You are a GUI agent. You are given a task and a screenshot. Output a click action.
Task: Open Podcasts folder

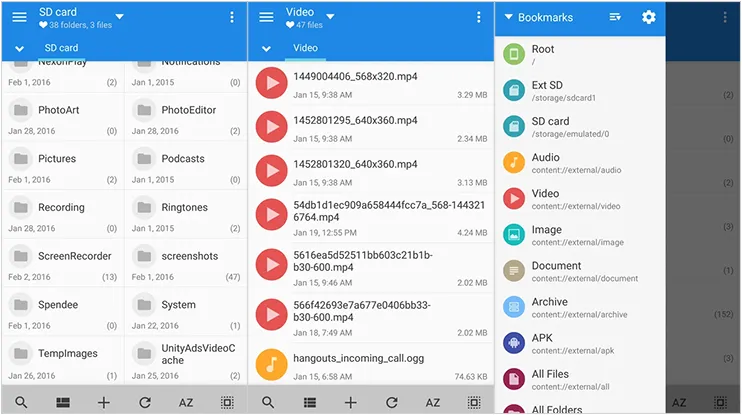(186, 166)
